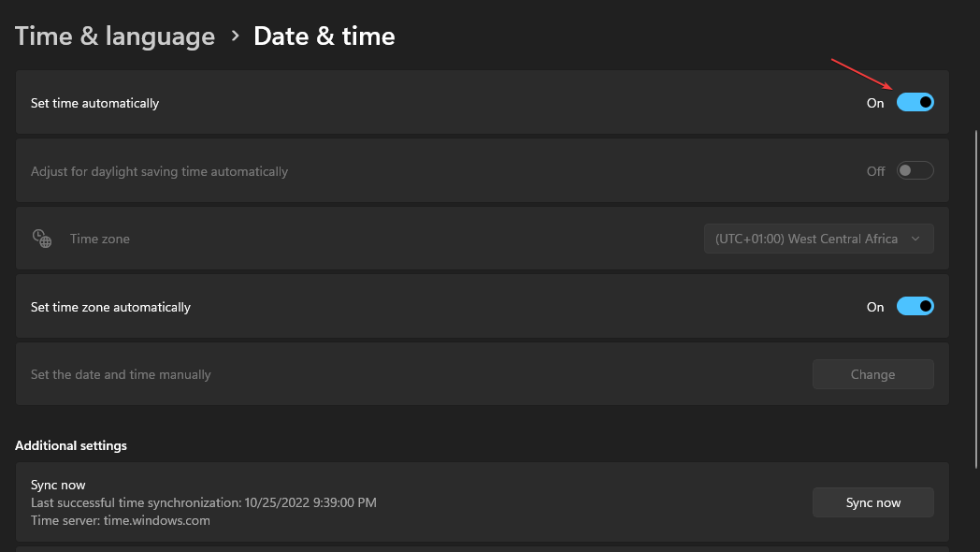
Task: Open the West Central Africa time zone dropdown
Action: (x=819, y=239)
